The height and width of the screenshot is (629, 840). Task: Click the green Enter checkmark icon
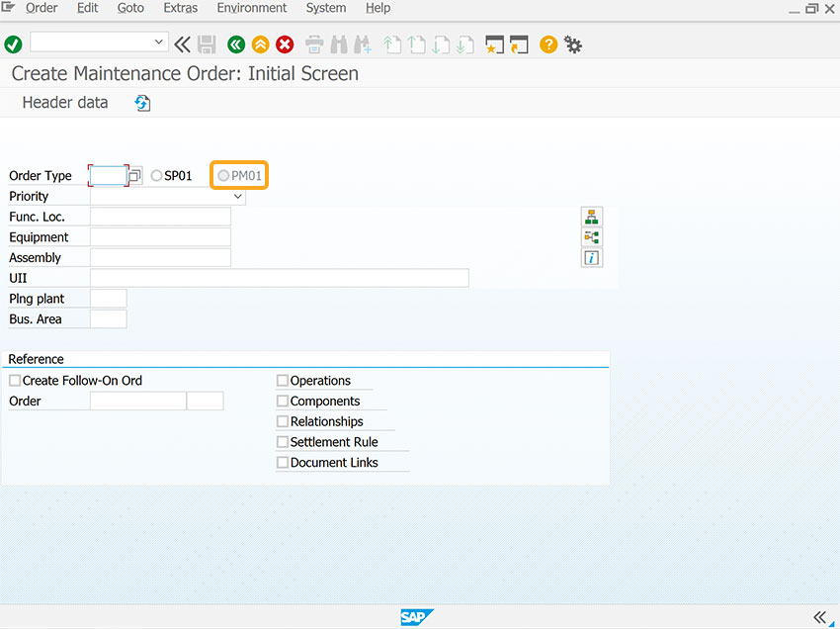click(13, 45)
